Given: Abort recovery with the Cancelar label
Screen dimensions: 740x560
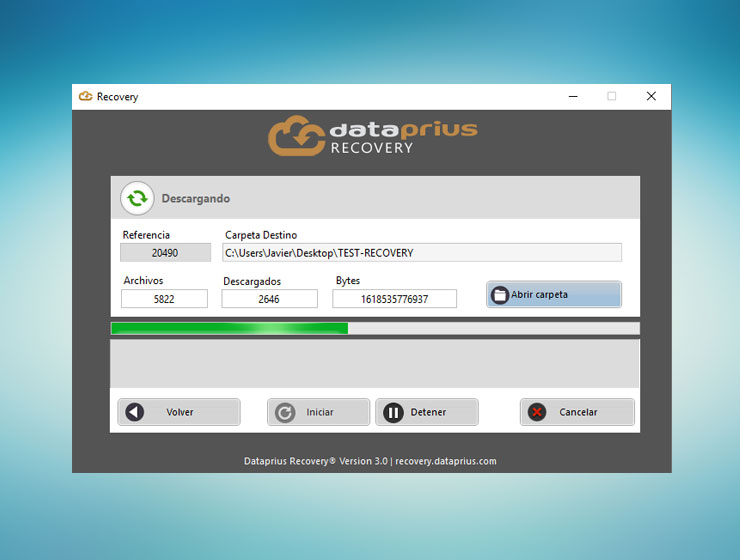Looking at the screenshot, I should click(578, 412).
